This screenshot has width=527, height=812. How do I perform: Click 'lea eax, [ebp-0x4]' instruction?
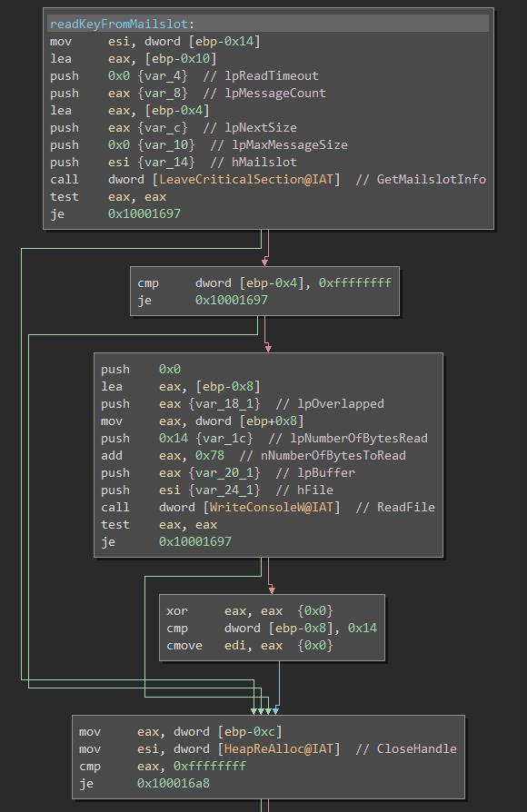pyautogui.click(x=130, y=110)
